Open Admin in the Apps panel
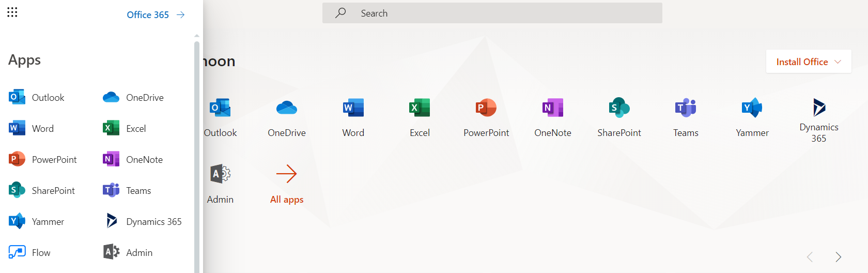Image resolution: width=868 pixels, height=273 pixels. click(128, 252)
